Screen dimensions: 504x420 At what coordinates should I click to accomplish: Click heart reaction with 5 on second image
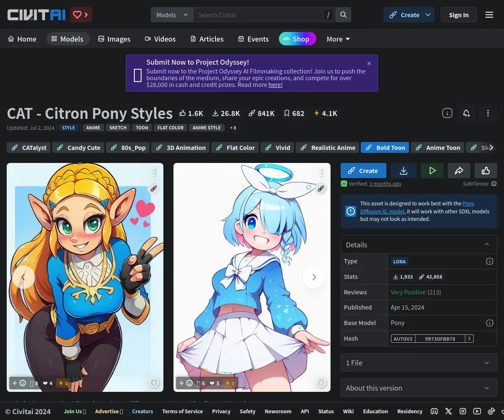(x=215, y=383)
